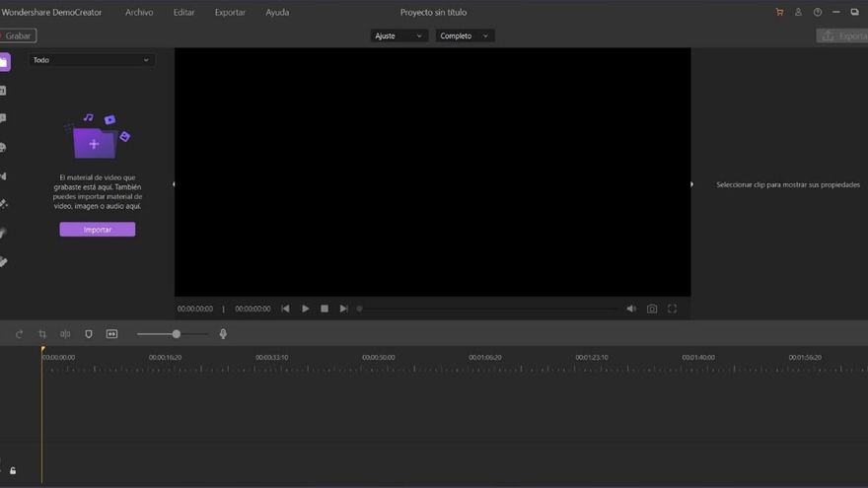Image resolution: width=868 pixels, height=488 pixels.
Task: Click ruler timestamp 00:01:56:20
Action: point(805,358)
